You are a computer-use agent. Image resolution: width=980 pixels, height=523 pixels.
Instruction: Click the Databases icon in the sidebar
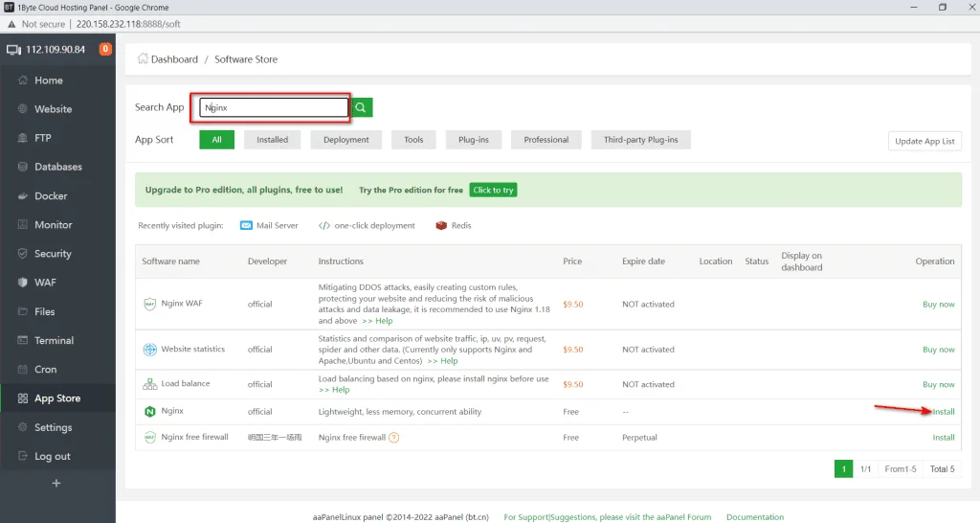point(23,167)
